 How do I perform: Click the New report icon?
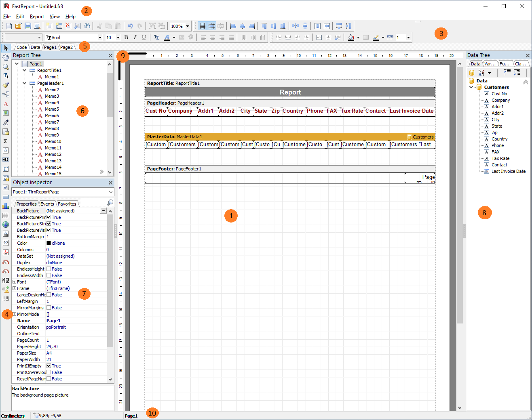[9, 26]
